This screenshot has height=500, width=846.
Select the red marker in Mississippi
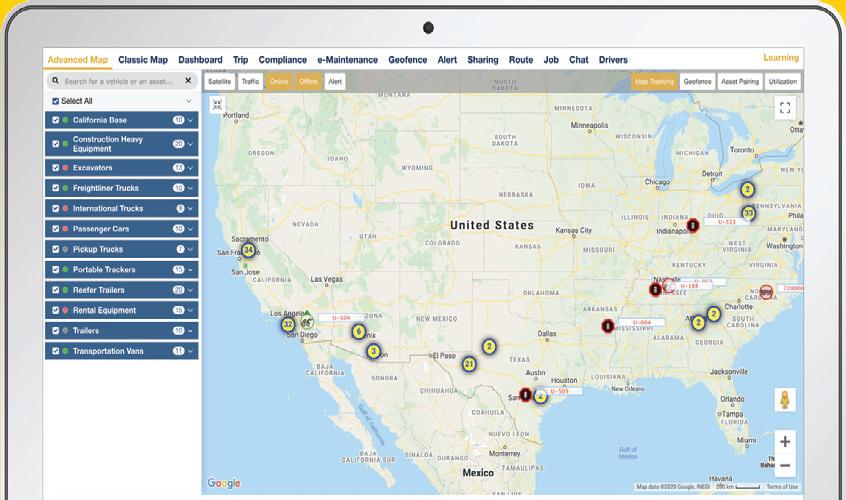(x=608, y=326)
